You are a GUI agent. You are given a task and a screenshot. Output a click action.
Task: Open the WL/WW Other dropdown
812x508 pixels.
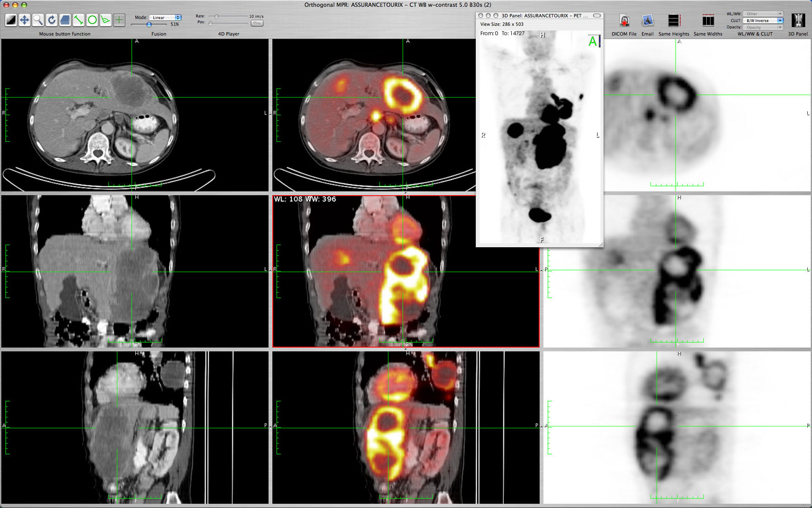[x=763, y=14]
